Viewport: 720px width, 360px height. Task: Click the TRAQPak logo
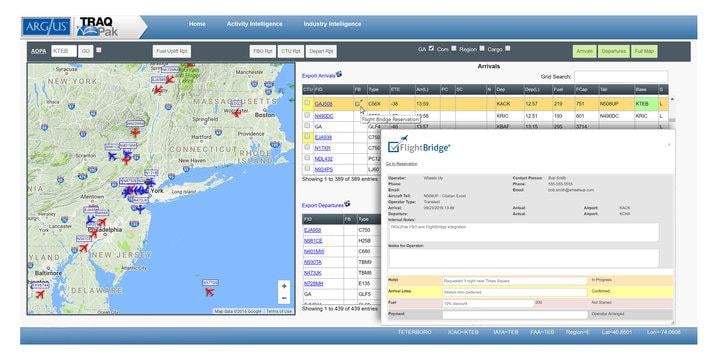click(97, 27)
